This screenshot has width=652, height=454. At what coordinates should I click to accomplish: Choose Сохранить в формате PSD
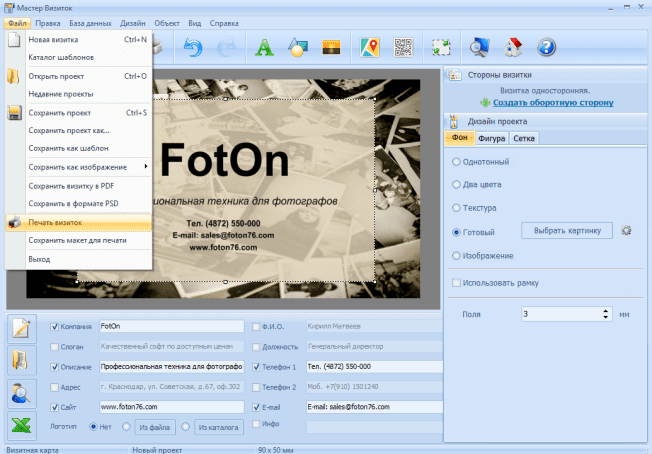pyautogui.click(x=74, y=203)
